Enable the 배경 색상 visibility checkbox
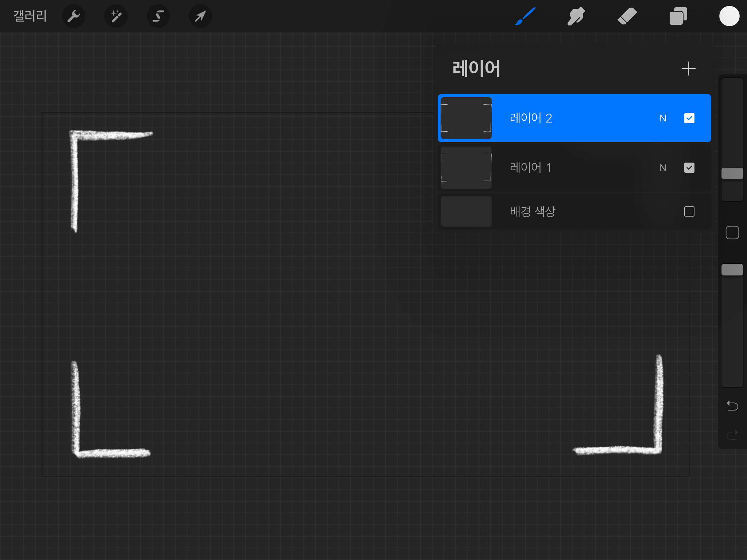Screen dimensions: 747x560 [x=689, y=211]
